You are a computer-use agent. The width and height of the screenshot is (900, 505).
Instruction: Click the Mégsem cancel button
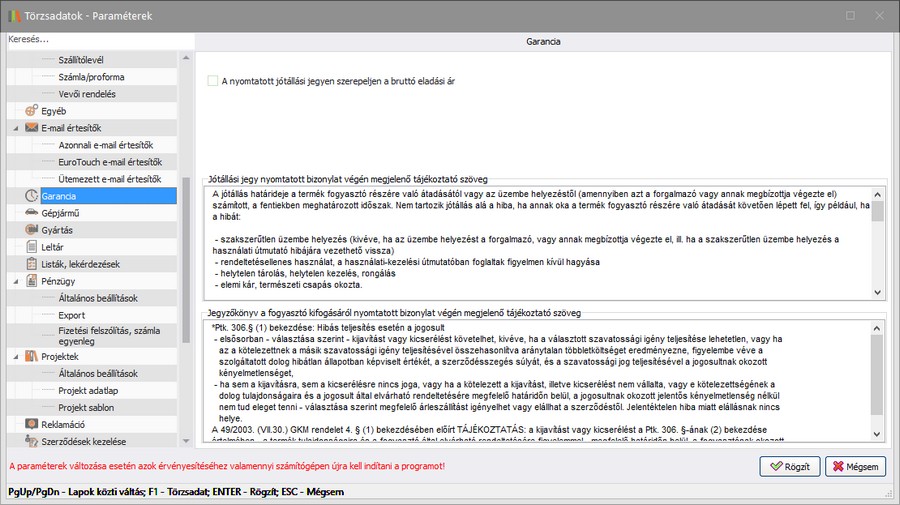coord(855,466)
